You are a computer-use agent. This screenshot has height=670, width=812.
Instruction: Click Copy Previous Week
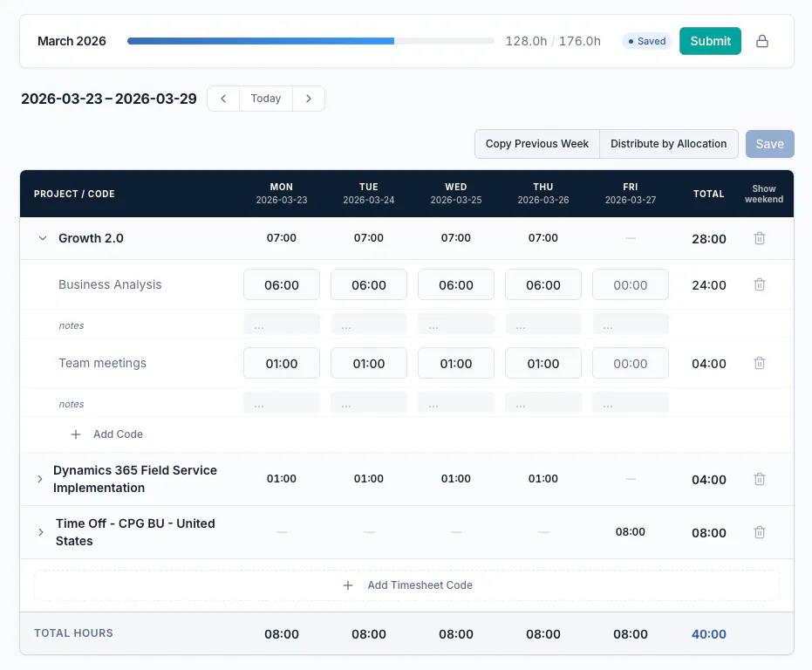(x=537, y=144)
